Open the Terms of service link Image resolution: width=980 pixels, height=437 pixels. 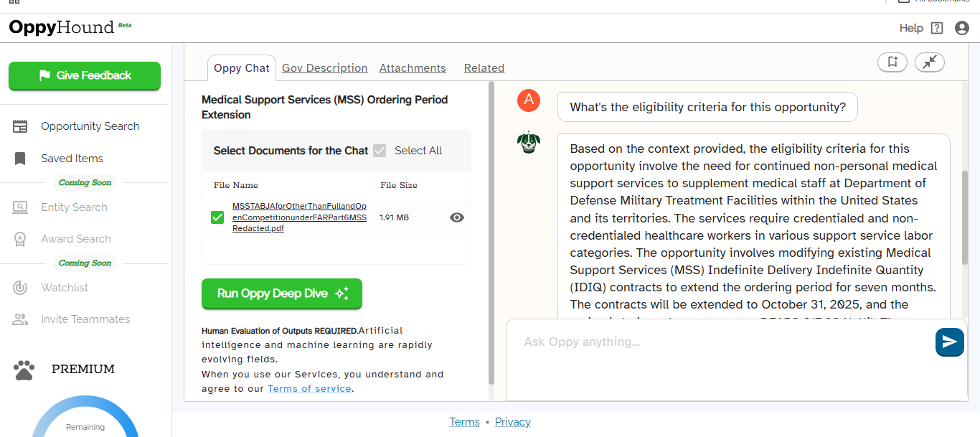(x=309, y=388)
